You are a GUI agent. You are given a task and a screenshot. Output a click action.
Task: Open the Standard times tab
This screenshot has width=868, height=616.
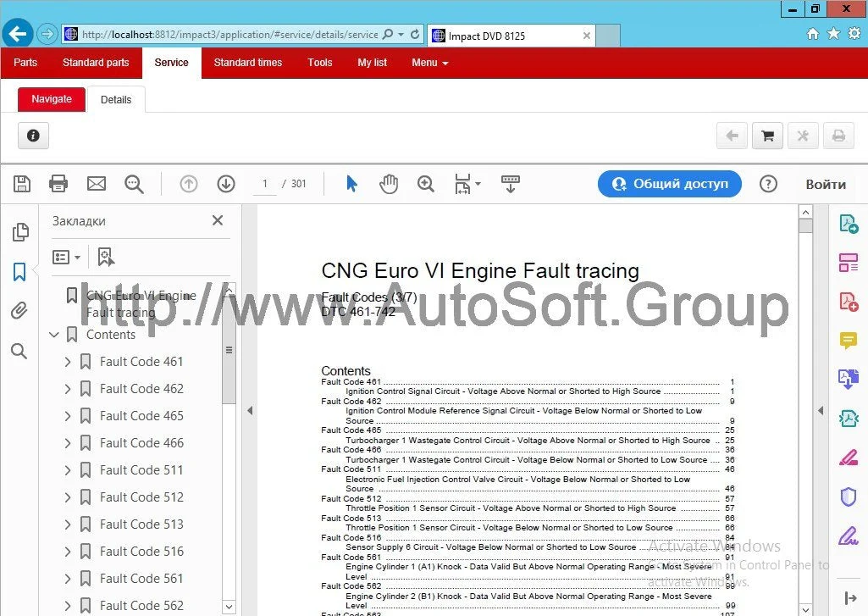(247, 63)
